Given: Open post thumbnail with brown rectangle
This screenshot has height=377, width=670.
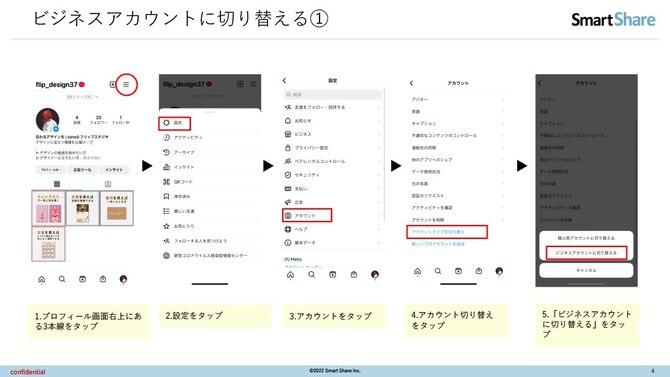Looking at the screenshot, I should click(117, 208).
